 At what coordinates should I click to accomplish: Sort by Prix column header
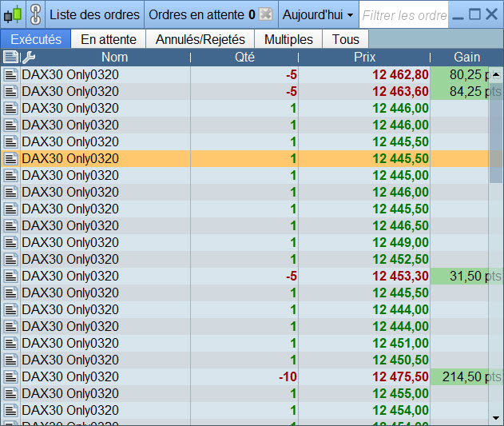pyautogui.click(x=364, y=58)
